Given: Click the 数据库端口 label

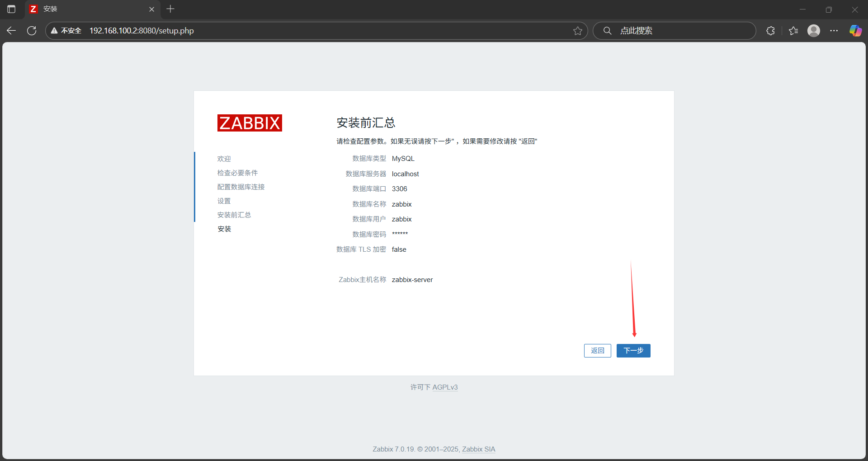Looking at the screenshot, I should [369, 189].
